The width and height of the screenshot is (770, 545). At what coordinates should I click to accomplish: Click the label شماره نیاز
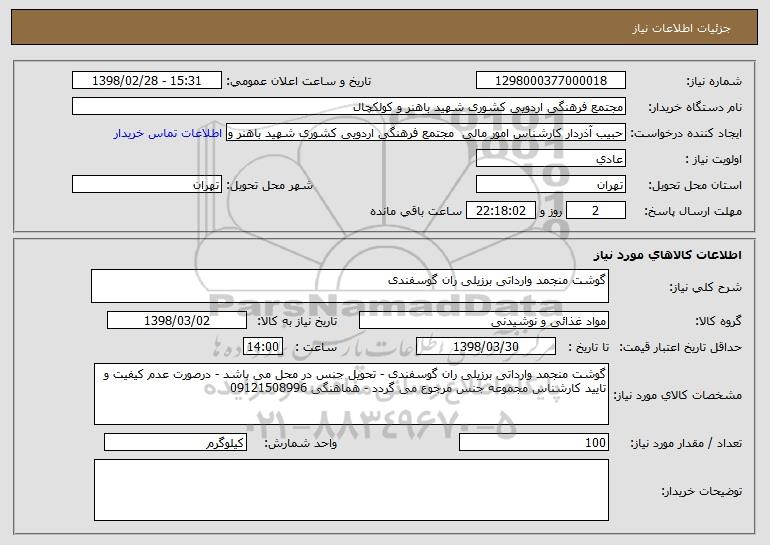(714, 81)
